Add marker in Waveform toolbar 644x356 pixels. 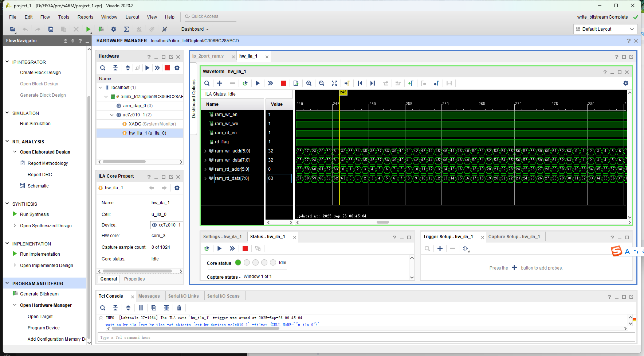click(411, 83)
